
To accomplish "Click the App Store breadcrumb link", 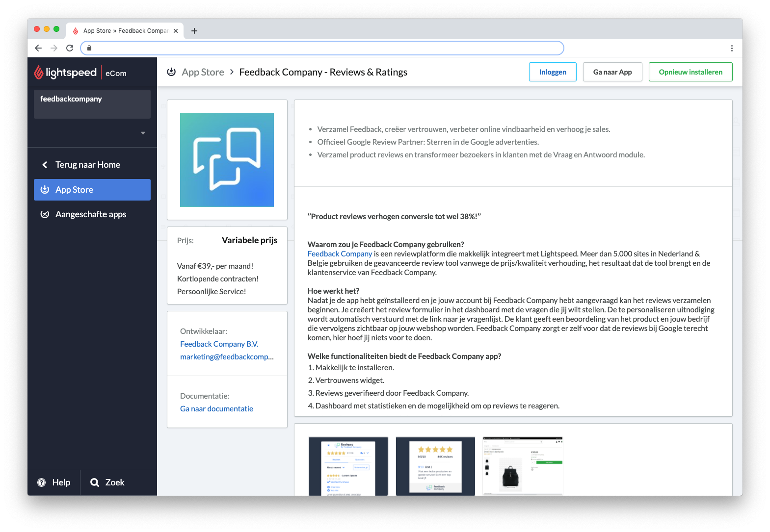I will pos(203,72).
